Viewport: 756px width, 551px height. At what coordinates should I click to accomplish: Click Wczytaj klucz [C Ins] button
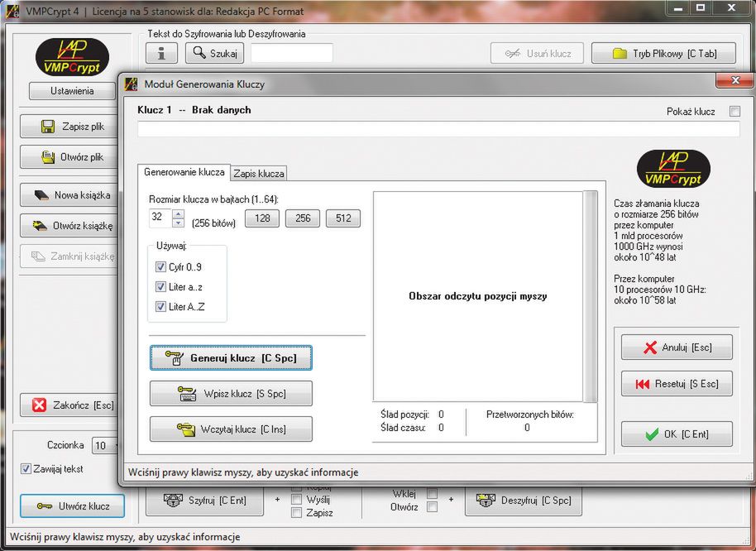(x=231, y=429)
